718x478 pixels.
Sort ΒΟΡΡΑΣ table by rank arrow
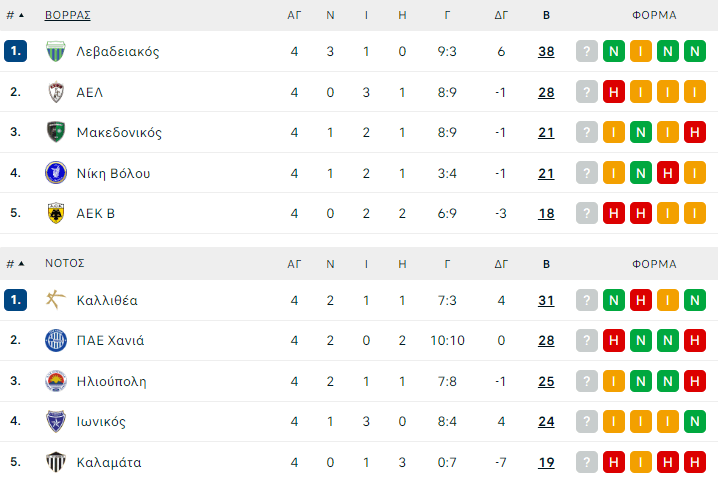21,16
